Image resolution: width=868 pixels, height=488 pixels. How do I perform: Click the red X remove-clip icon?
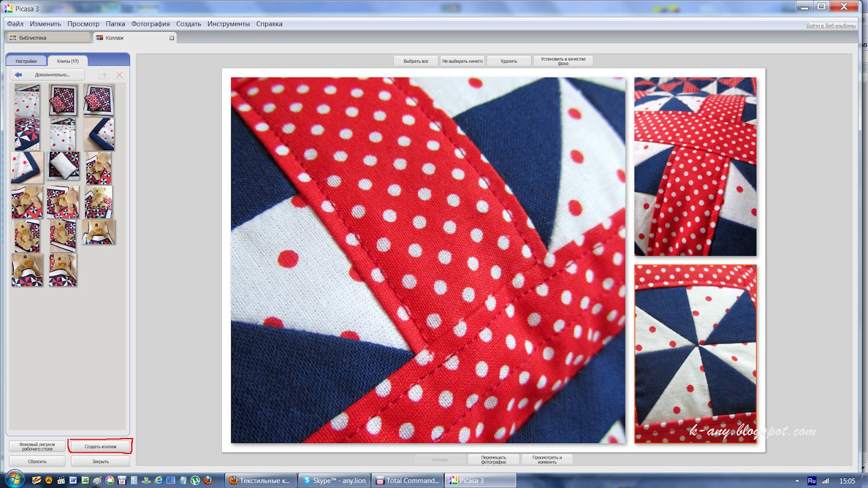point(119,75)
